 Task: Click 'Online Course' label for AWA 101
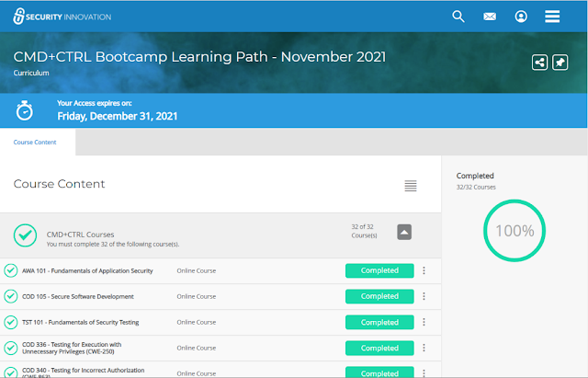pos(196,270)
